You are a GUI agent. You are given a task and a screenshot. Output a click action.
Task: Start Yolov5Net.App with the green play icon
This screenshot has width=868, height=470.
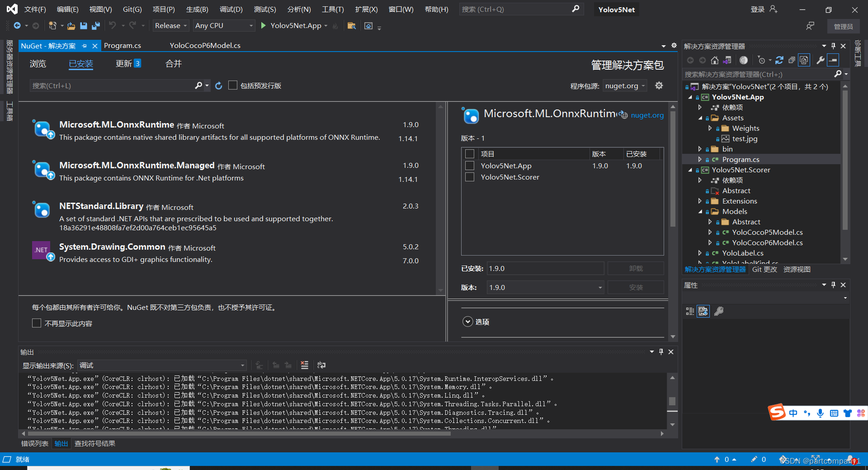(x=264, y=26)
